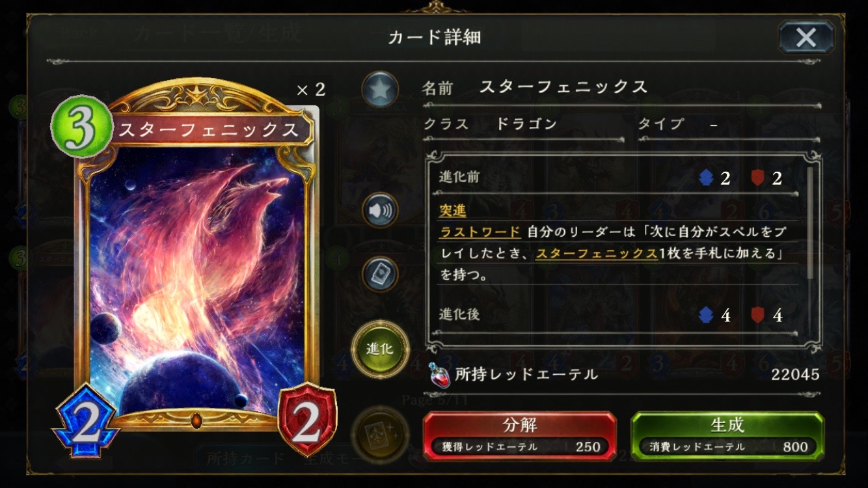Open the 突進 keyword link
The height and width of the screenshot is (488, 868).
pos(453,210)
